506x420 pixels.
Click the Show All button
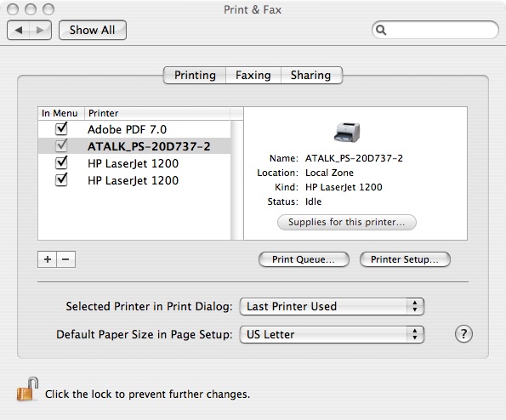pos(93,31)
